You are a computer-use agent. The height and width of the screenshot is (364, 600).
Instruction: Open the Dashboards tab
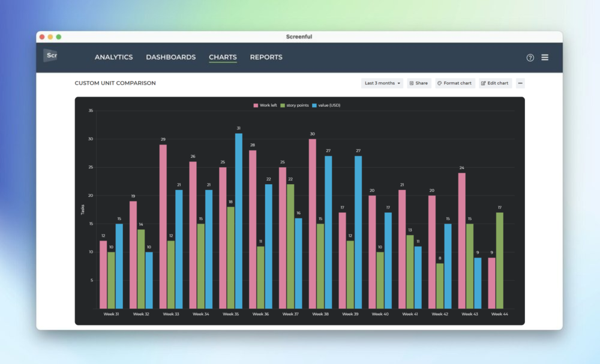[x=170, y=57]
